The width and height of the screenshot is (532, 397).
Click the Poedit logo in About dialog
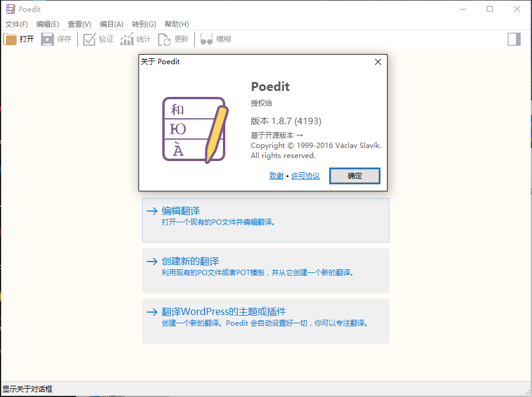click(196, 130)
